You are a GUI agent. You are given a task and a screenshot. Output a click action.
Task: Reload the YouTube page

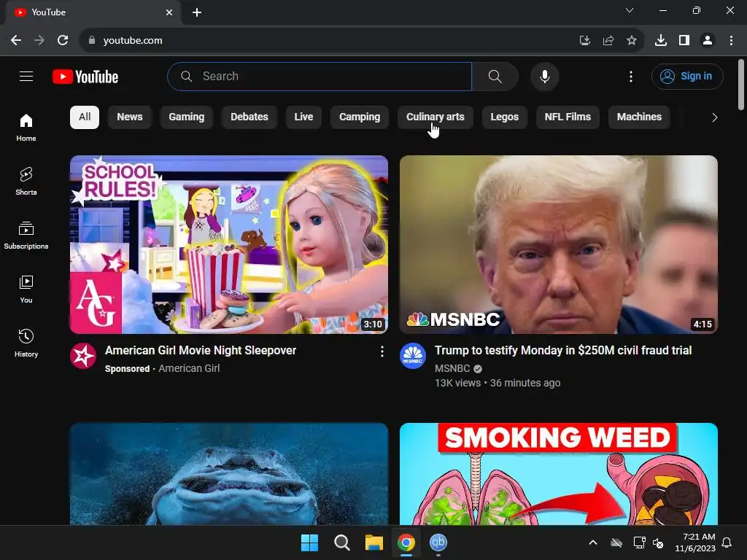(63, 41)
